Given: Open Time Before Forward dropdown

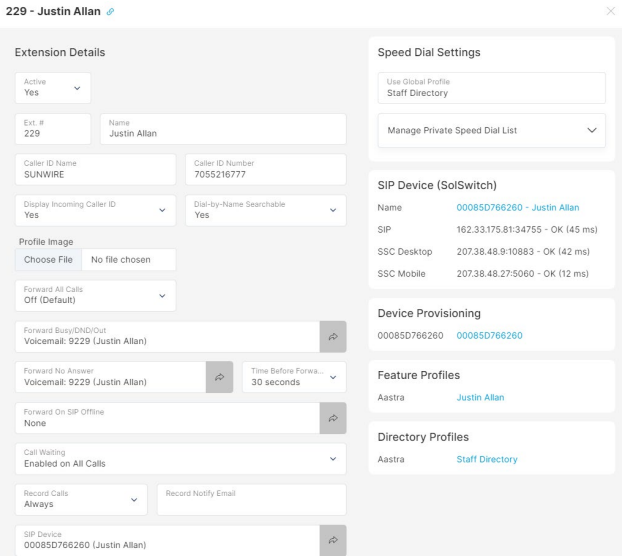Looking at the screenshot, I should coord(295,377).
